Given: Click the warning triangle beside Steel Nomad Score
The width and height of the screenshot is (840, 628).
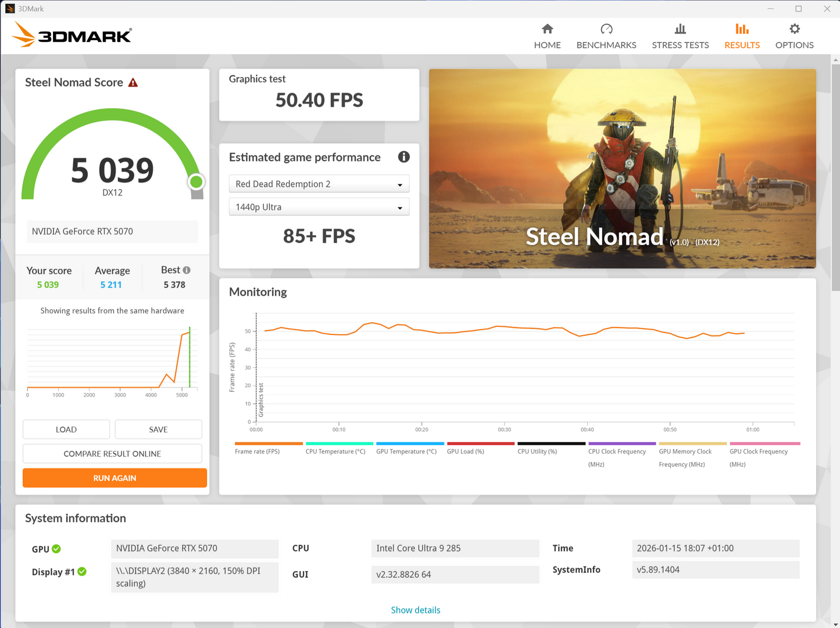Looking at the screenshot, I should coord(133,82).
